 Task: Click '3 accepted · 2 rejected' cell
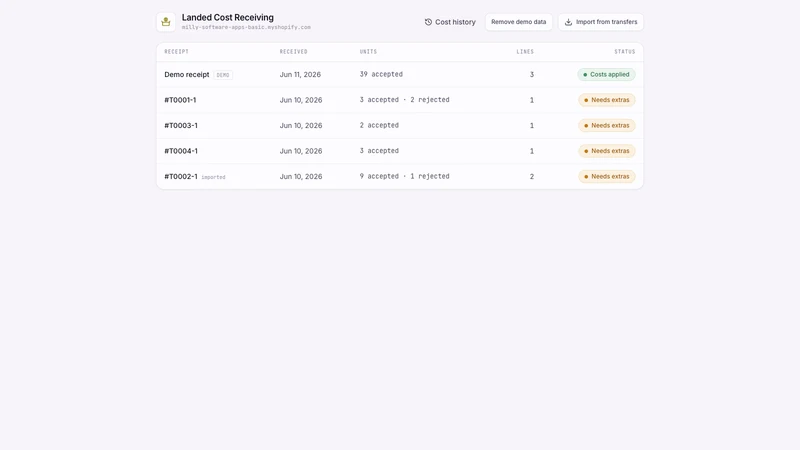click(405, 100)
